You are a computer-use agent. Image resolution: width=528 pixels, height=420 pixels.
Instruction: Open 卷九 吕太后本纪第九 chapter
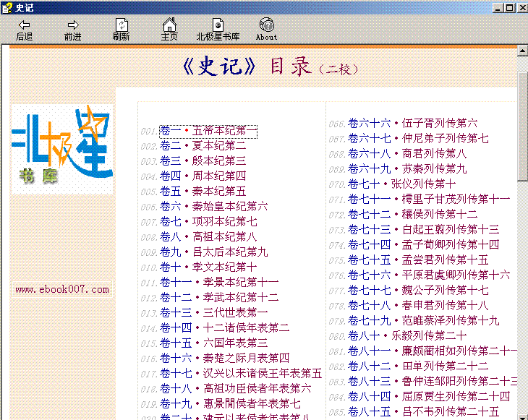pos(213,252)
